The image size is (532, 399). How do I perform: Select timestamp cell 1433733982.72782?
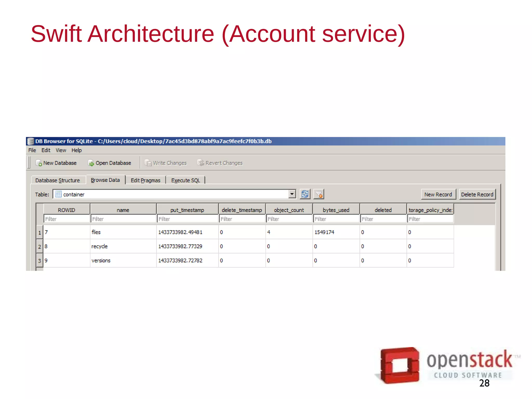[x=187, y=260]
